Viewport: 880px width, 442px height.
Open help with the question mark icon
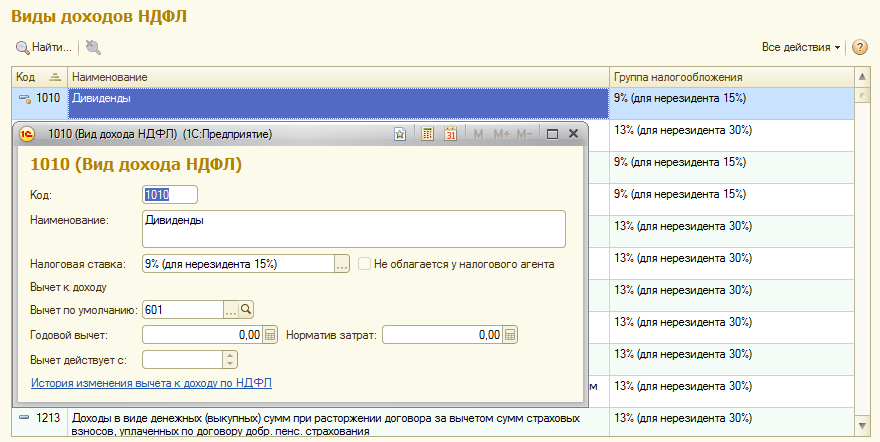(x=859, y=47)
